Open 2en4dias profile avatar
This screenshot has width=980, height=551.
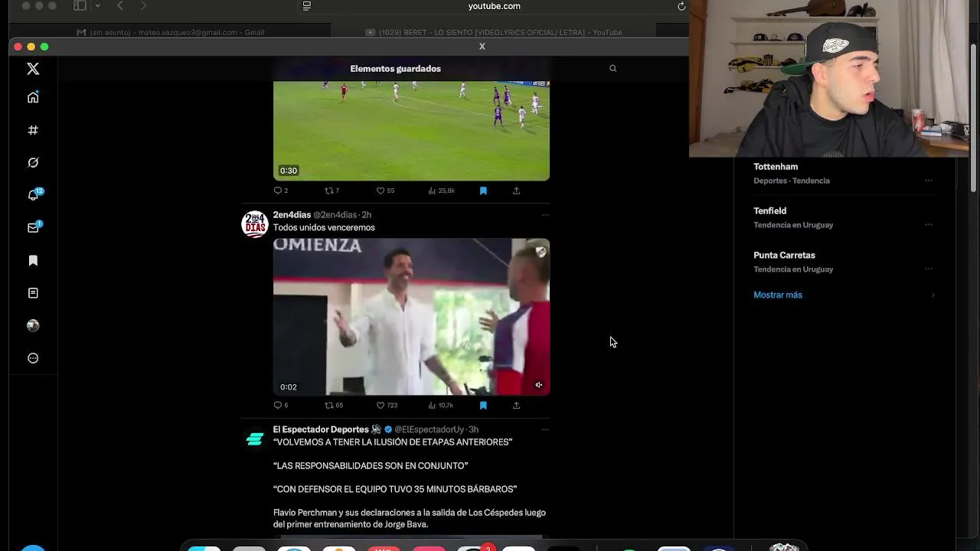coord(255,224)
